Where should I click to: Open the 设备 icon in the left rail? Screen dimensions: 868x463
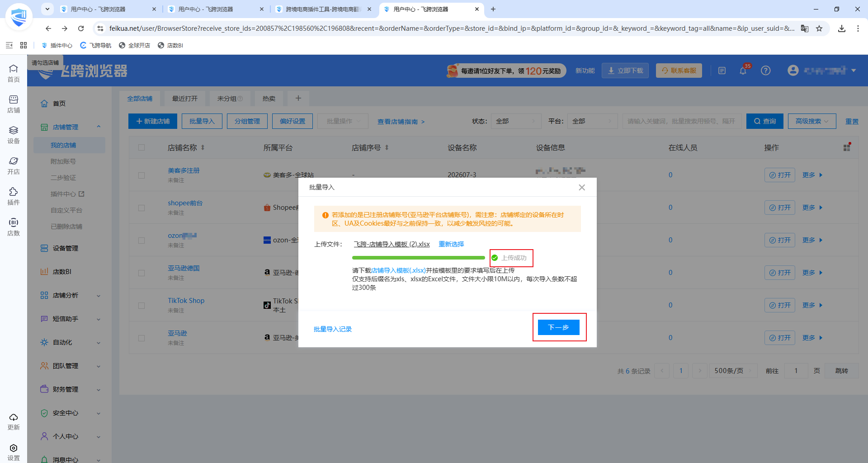click(14, 135)
